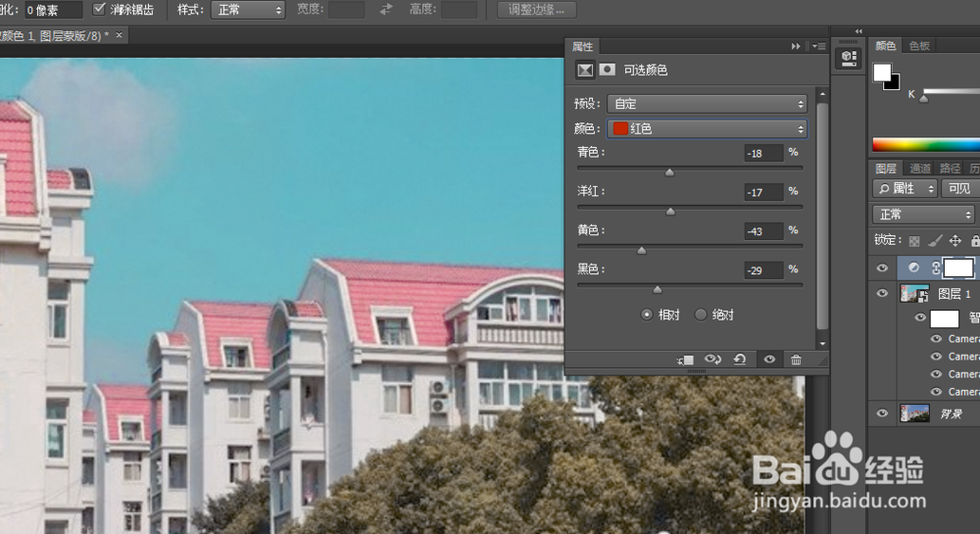Click the 洋红 value field showing -17
This screenshot has height=534, width=980.
(x=763, y=192)
